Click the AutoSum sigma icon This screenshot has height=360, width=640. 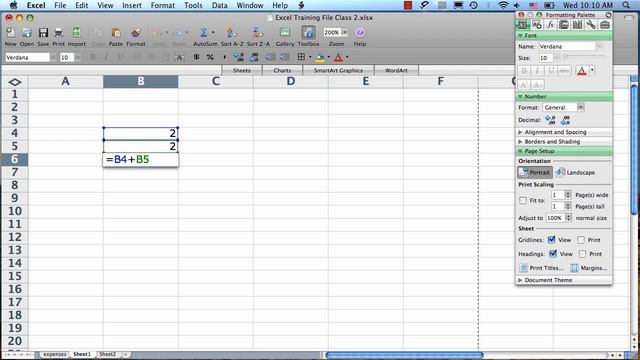click(203, 33)
